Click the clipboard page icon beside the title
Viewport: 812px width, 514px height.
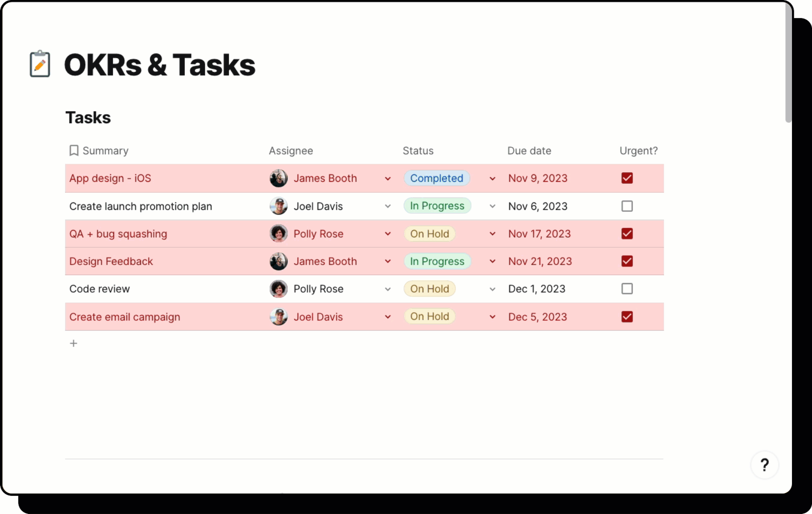pos(40,64)
